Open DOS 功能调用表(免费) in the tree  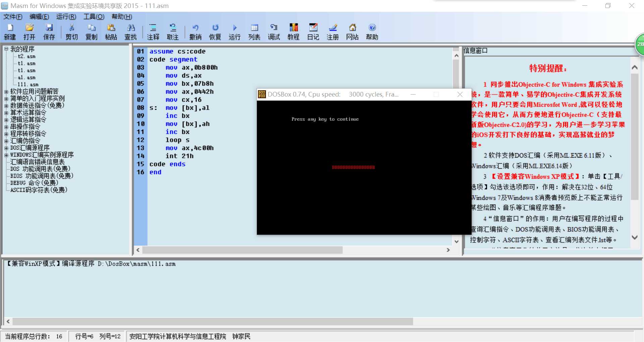[40, 169]
